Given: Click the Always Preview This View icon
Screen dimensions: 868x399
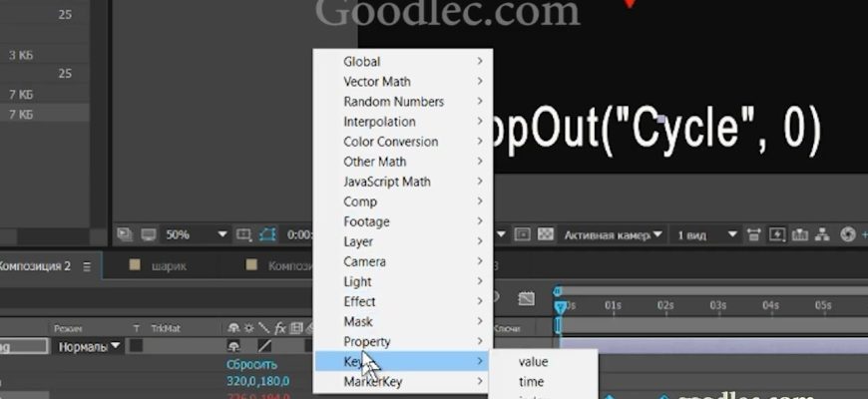Looking at the screenshot, I should point(125,234).
